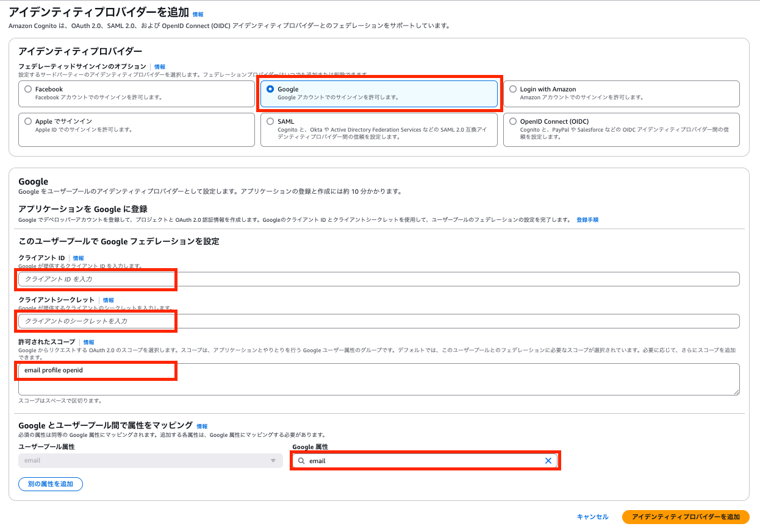
Task: Open 情報 next to 許可されたスコープ
Action: coord(89,342)
